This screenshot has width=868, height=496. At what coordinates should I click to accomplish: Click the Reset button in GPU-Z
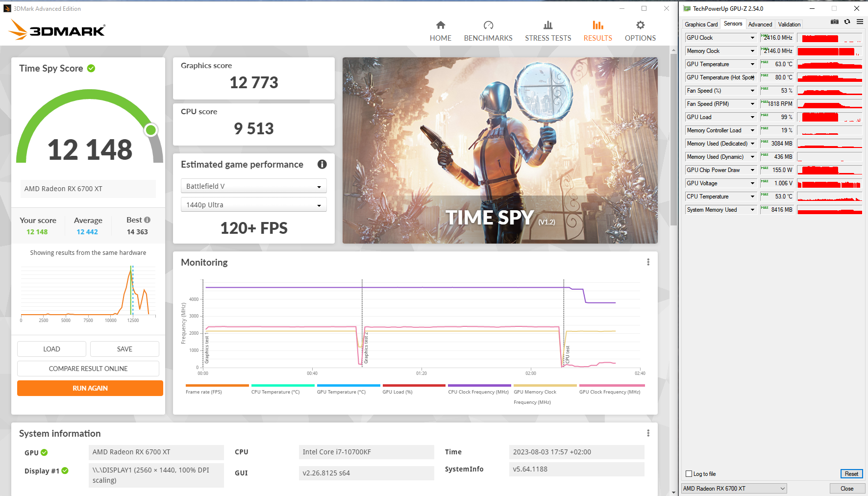pyautogui.click(x=851, y=474)
